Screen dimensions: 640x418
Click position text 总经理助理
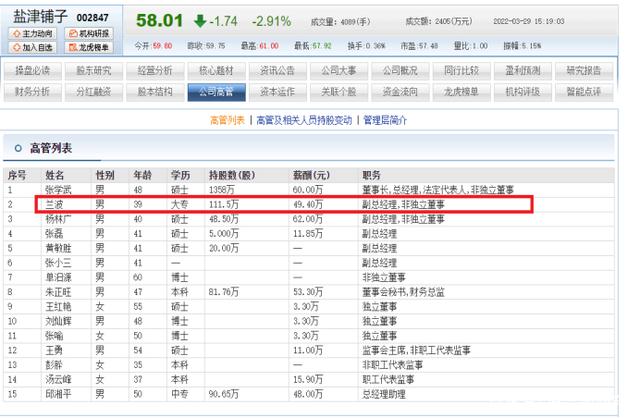pyautogui.click(x=384, y=394)
